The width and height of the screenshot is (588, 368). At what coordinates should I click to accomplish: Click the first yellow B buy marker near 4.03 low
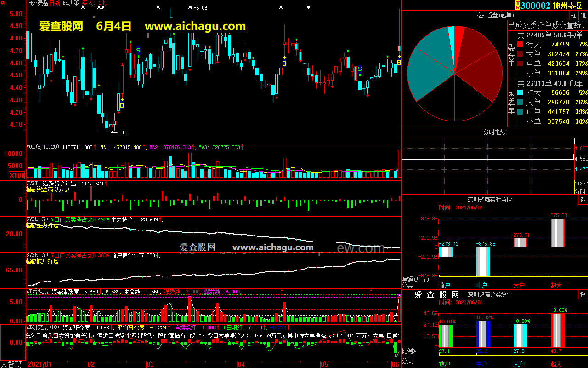[122, 105]
